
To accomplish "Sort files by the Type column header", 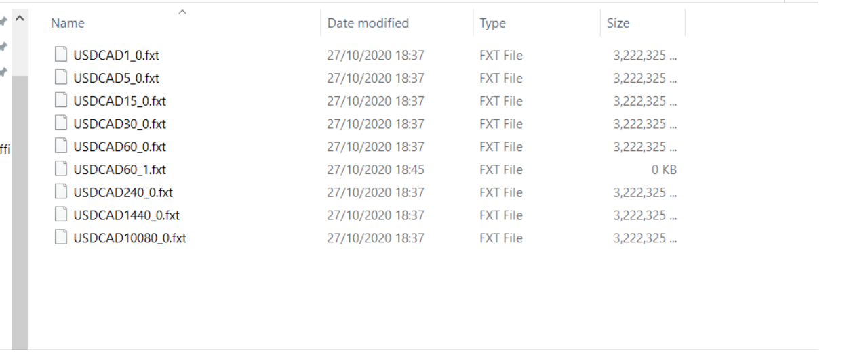I will click(536, 23).
